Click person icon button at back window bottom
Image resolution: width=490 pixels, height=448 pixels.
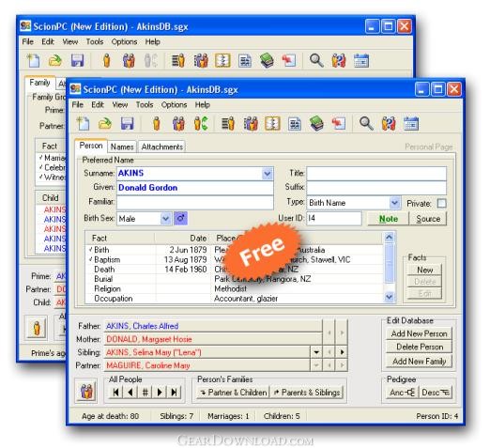click(x=37, y=328)
